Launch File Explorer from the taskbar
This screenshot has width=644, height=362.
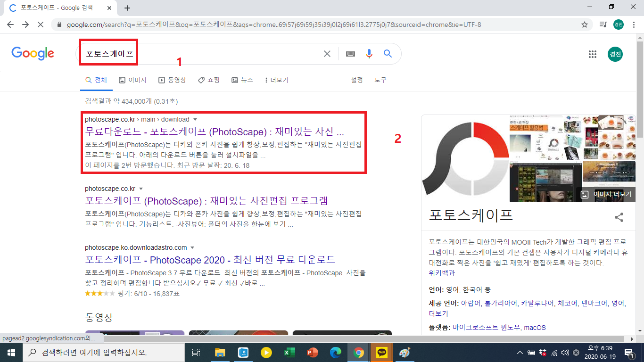[220, 352]
